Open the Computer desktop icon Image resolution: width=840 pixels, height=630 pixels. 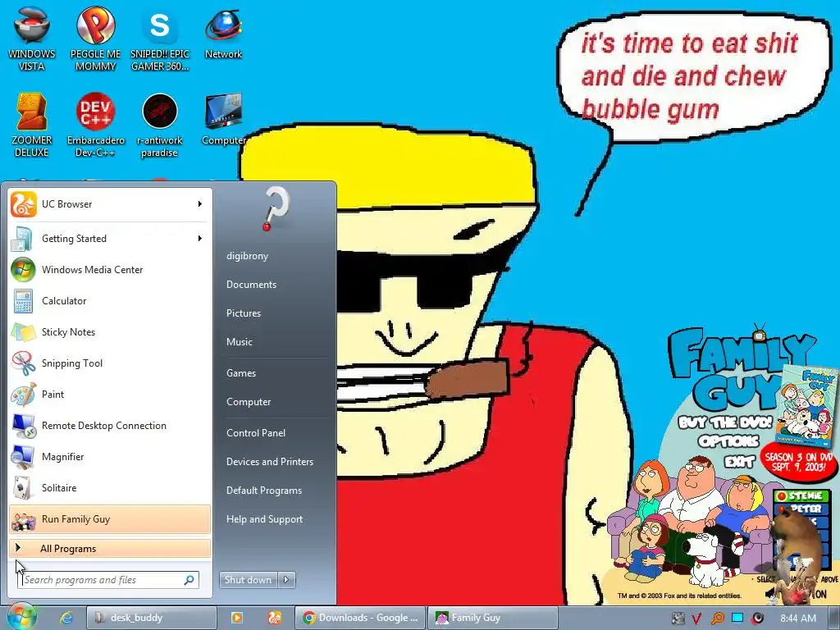pyautogui.click(x=223, y=119)
